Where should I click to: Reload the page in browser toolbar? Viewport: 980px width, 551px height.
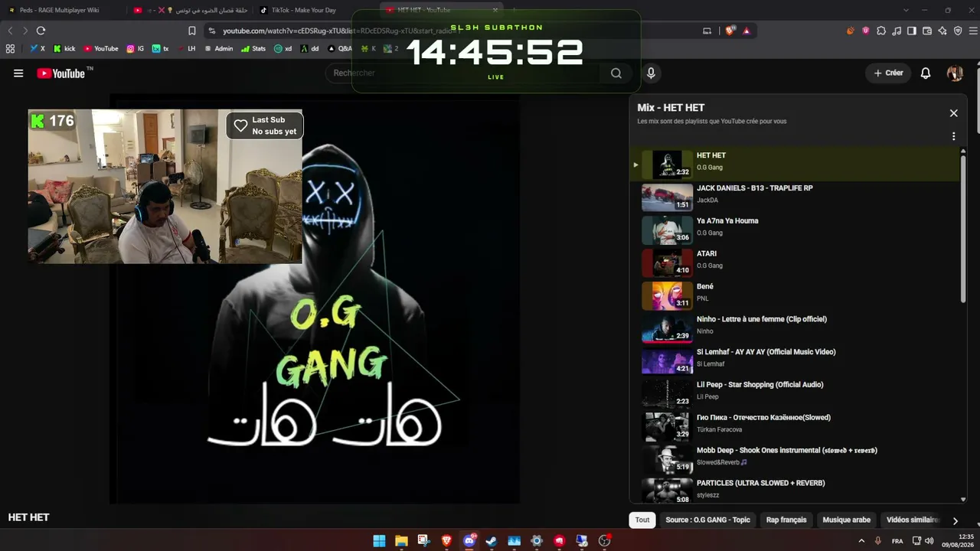[x=41, y=31]
